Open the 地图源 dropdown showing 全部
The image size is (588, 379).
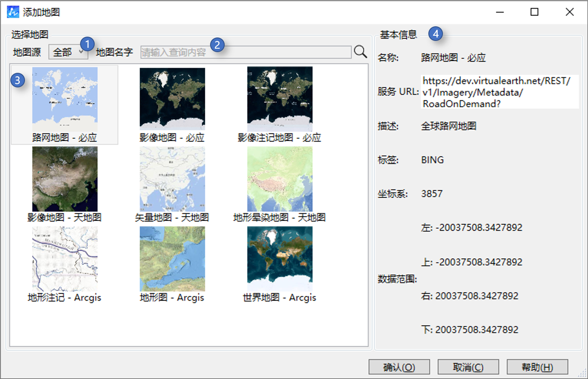(x=68, y=52)
